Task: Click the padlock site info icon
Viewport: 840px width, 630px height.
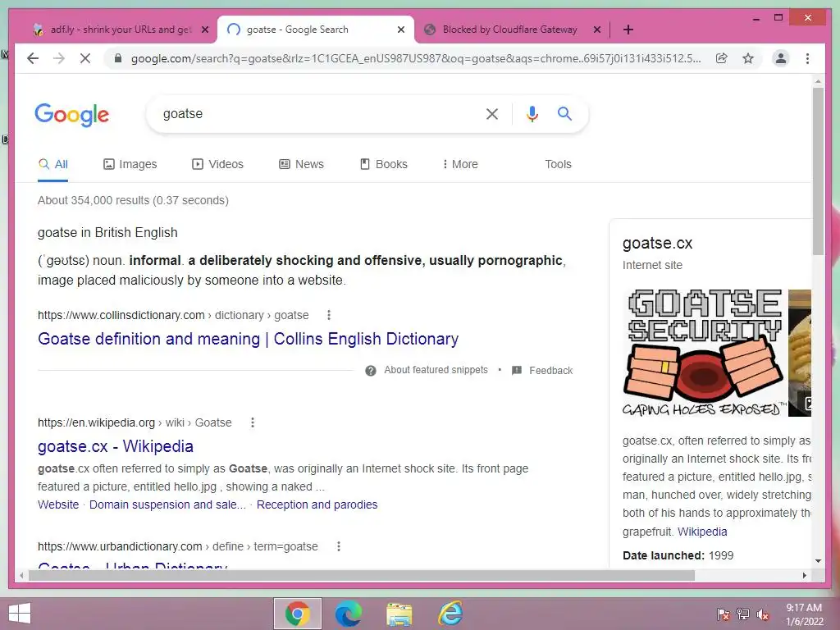Action: point(118,58)
